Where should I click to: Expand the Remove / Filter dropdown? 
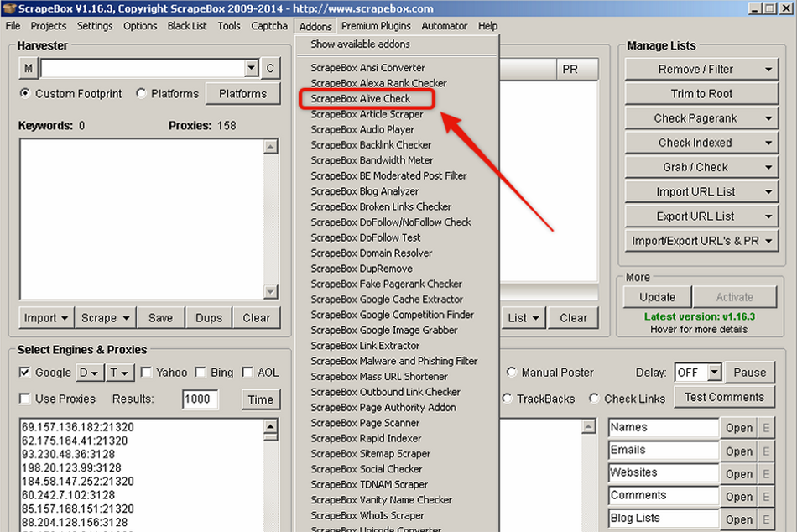(768, 69)
